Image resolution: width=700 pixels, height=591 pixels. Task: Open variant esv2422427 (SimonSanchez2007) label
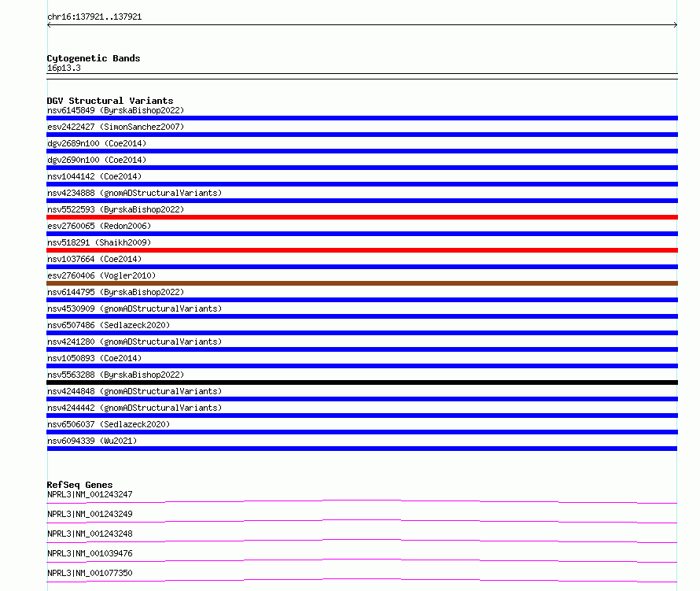[116, 127]
